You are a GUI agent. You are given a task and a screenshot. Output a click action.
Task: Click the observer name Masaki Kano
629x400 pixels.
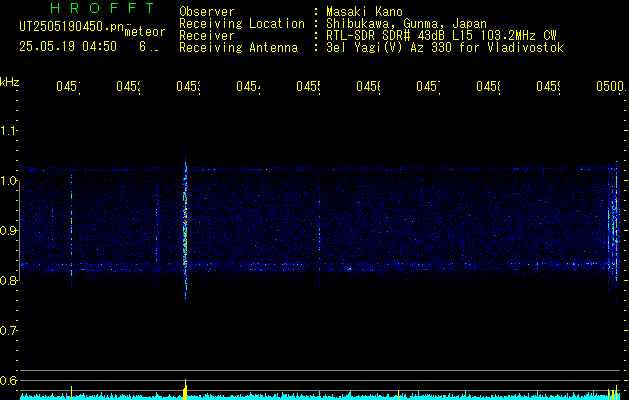pos(364,11)
